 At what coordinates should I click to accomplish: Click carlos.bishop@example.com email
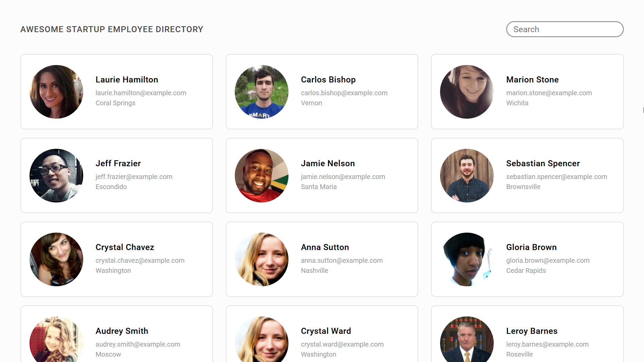point(344,93)
